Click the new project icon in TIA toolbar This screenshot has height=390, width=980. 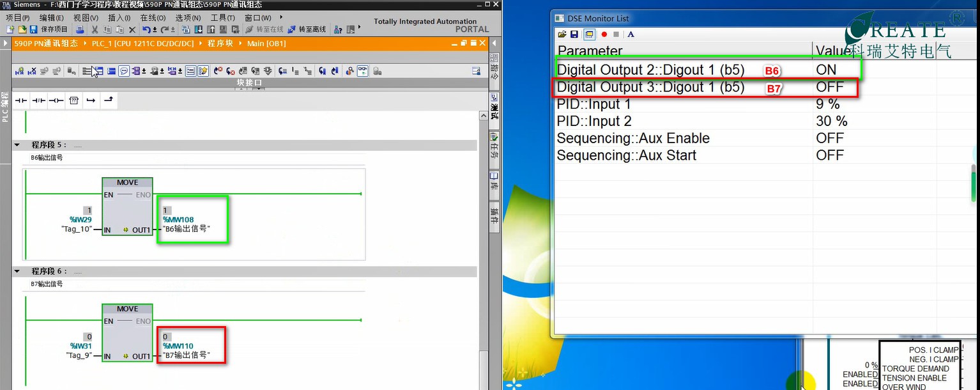coord(10,29)
